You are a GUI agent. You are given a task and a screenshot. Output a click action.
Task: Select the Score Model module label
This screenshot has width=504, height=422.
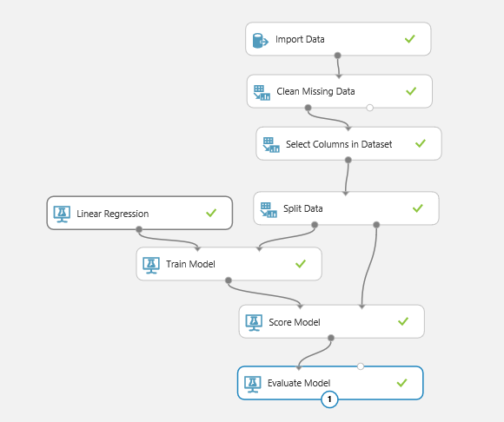click(295, 322)
